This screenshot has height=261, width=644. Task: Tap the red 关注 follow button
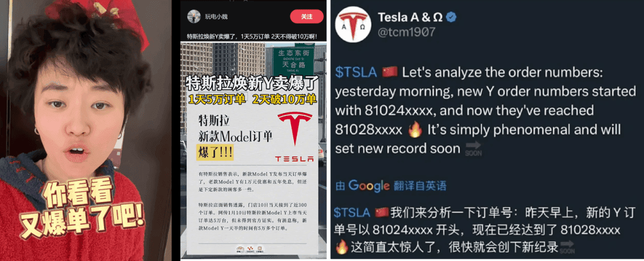click(x=306, y=17)
